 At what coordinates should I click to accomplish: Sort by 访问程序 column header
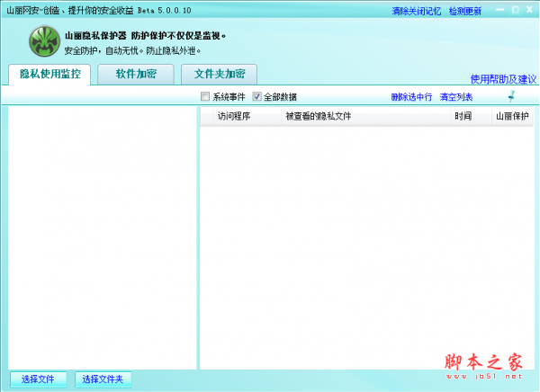click(247, 116)
